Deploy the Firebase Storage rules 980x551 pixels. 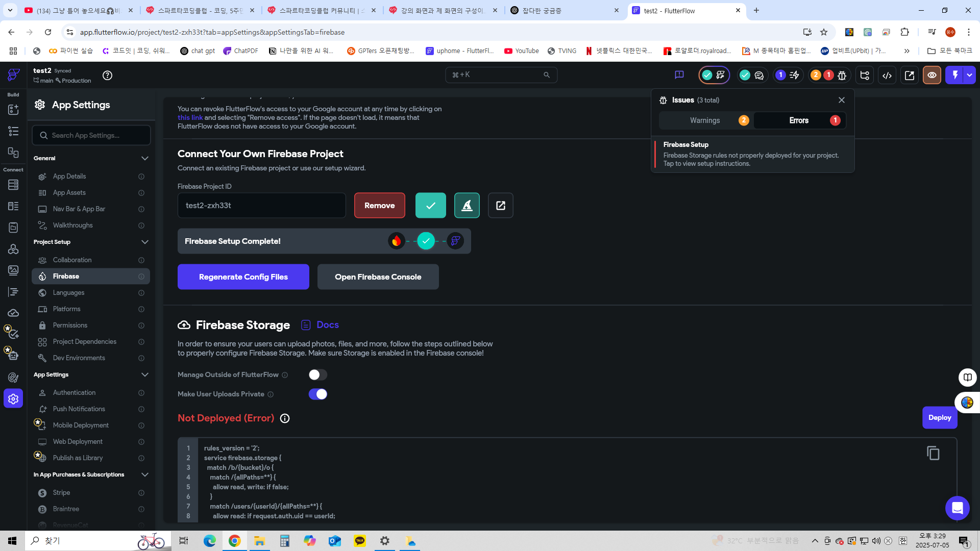pos(940,418)
